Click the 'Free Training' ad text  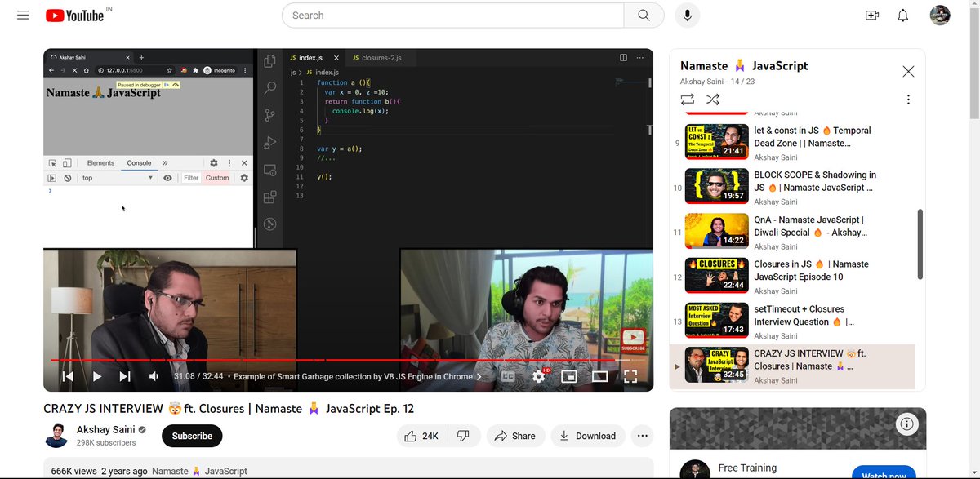point(747,468)
